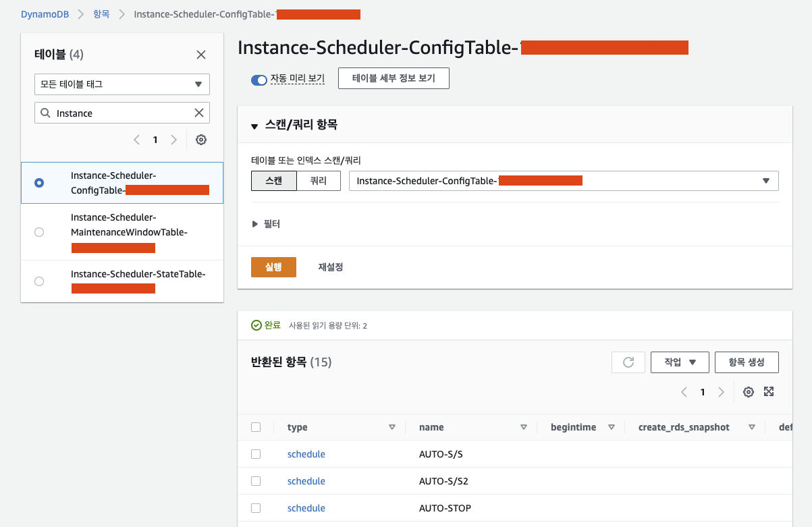This screenshot has width=812, height=527.
Task: Select 쿼리 mode tab
Action: [x=319, y=181]
